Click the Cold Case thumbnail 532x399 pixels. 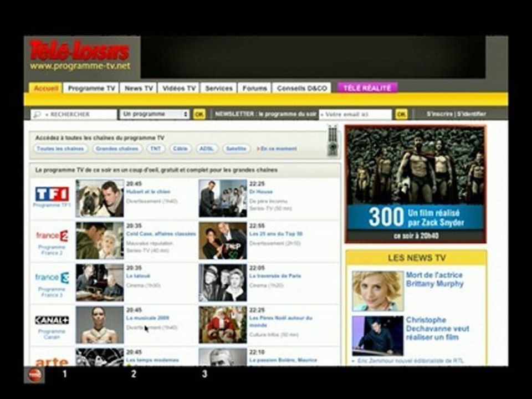pyautogui.click(x=100, y=241)
